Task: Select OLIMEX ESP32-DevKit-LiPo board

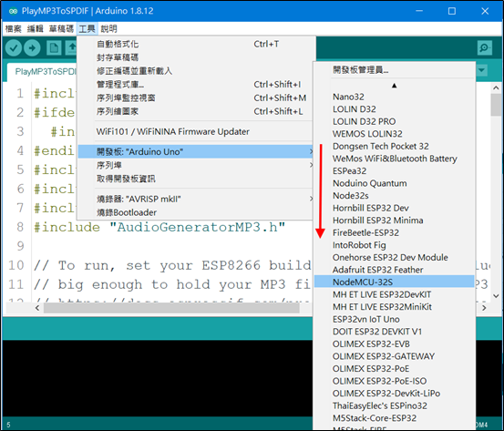Action: click(395, 394)
